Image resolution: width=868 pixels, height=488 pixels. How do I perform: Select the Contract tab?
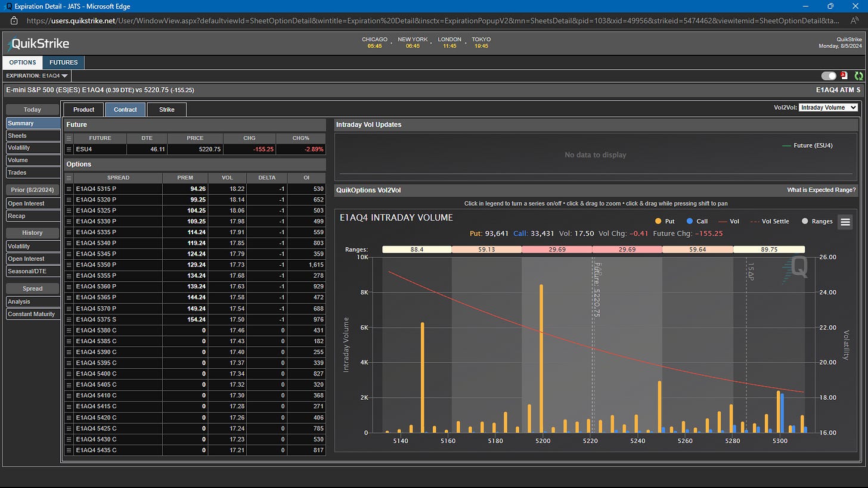[x=125, y=110]
